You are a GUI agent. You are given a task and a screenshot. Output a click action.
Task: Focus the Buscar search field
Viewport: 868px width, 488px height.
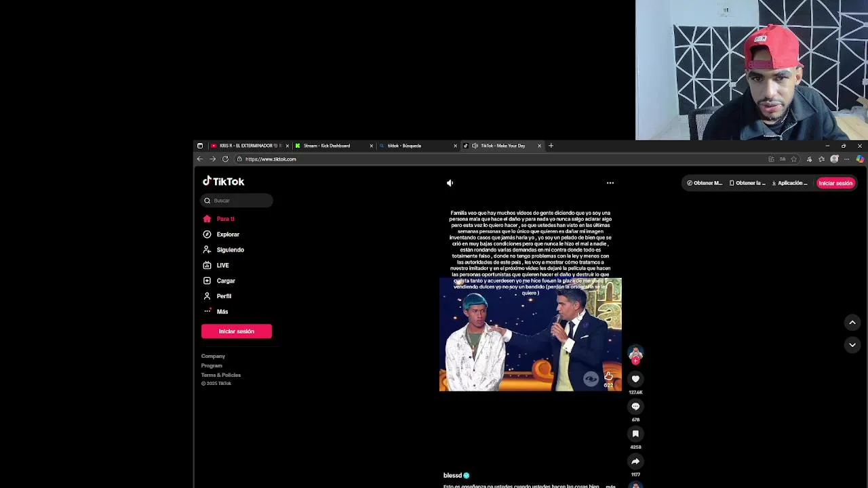coord(237,201)
